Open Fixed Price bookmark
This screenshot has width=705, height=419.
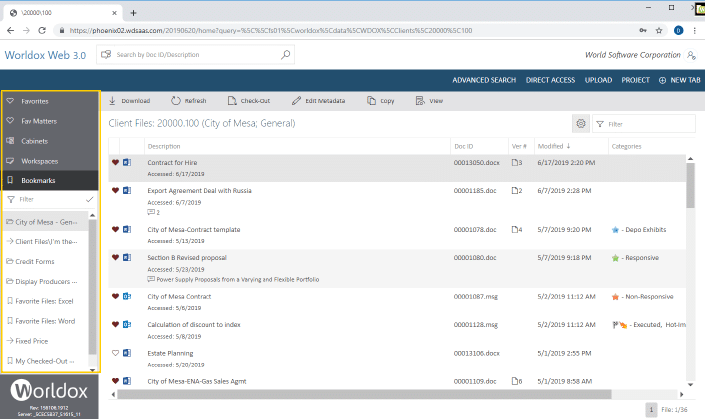point(46,341)
